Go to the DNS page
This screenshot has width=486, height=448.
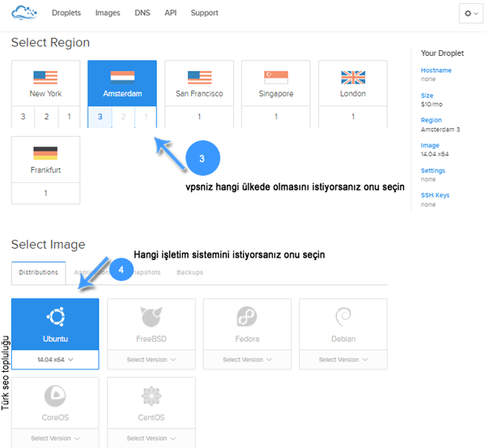pyautogui.click(x=143, y=13)
